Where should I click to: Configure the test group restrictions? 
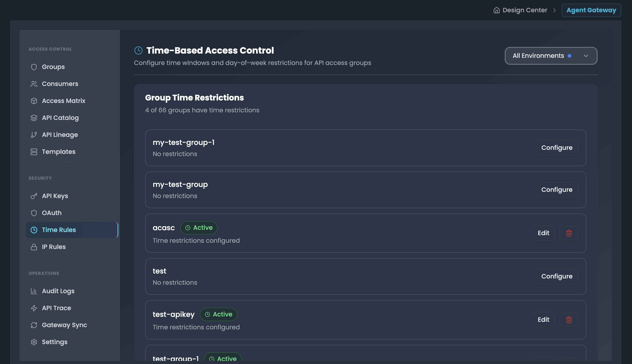[557, 276]
